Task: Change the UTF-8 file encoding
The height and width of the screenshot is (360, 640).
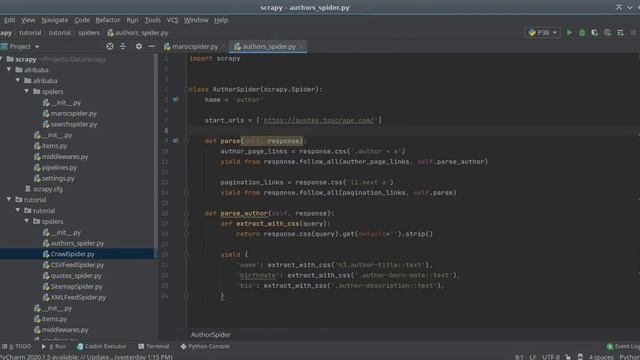Action: pos(551,357)
